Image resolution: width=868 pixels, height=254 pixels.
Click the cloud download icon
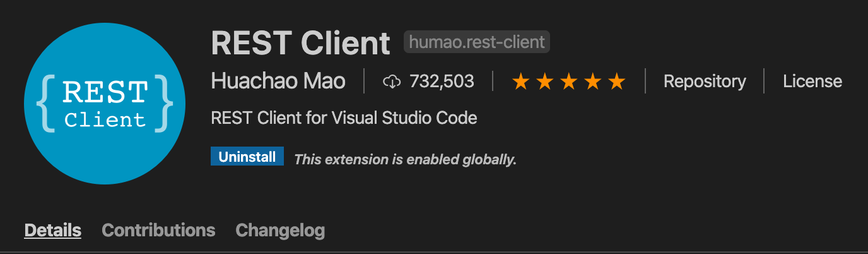[392, 82]
